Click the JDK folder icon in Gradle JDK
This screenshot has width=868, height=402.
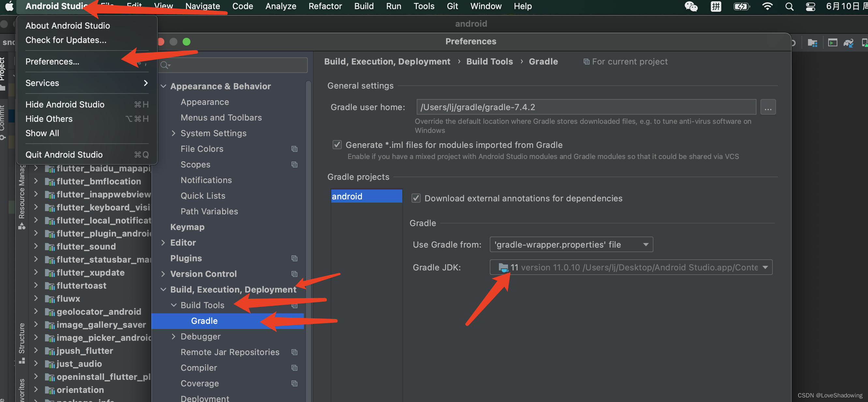(503, 268)
